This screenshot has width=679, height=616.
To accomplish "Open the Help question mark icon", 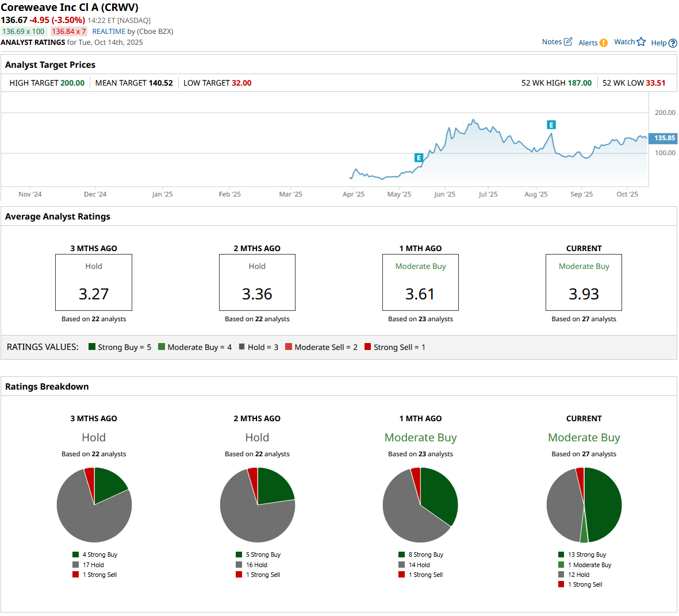I will click(673, 43).
